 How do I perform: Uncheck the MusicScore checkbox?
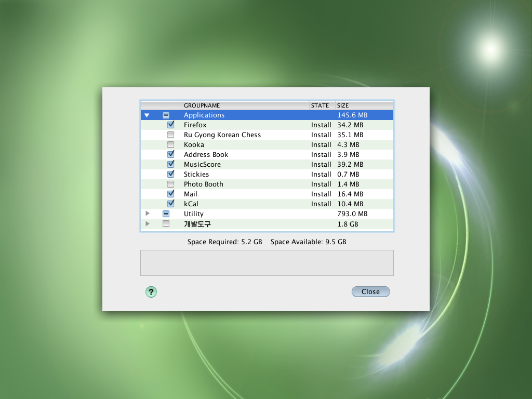pyautogui.click(x=171, y=164)
